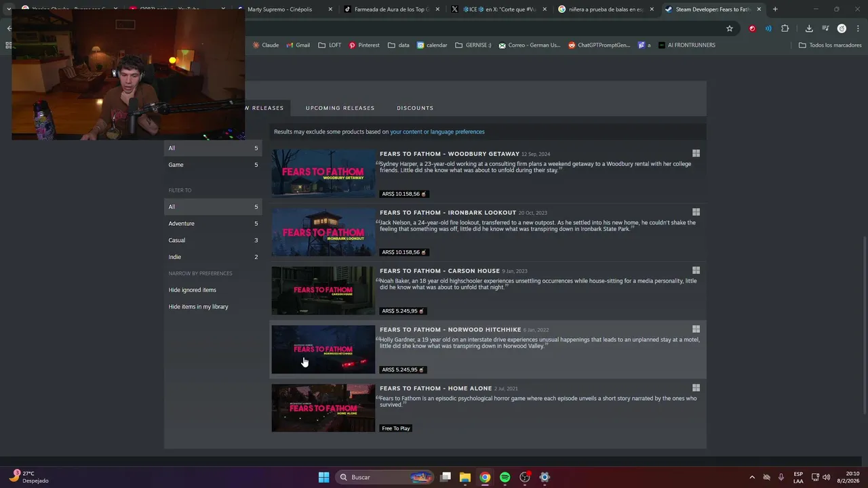Open the Gmail bookmark
Image resolution: width=868 pixels, height=488 pixels.
click(298, 45)
